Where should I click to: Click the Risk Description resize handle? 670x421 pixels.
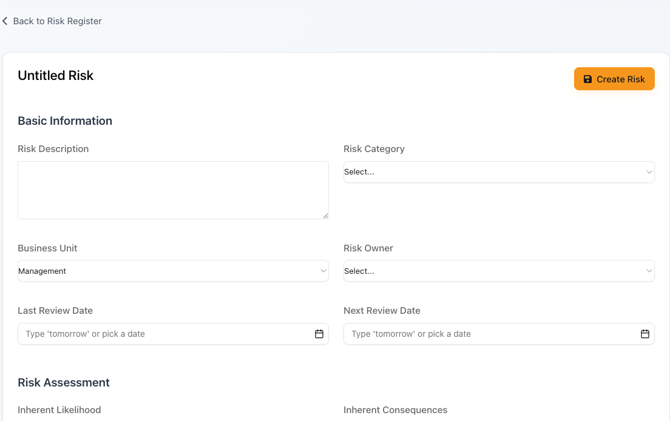pos(325,215)
